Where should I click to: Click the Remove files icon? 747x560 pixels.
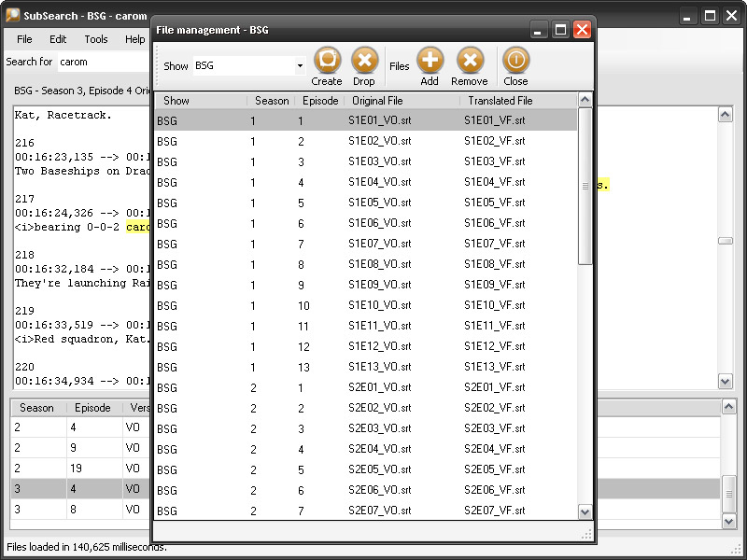[x=470, y=62]
